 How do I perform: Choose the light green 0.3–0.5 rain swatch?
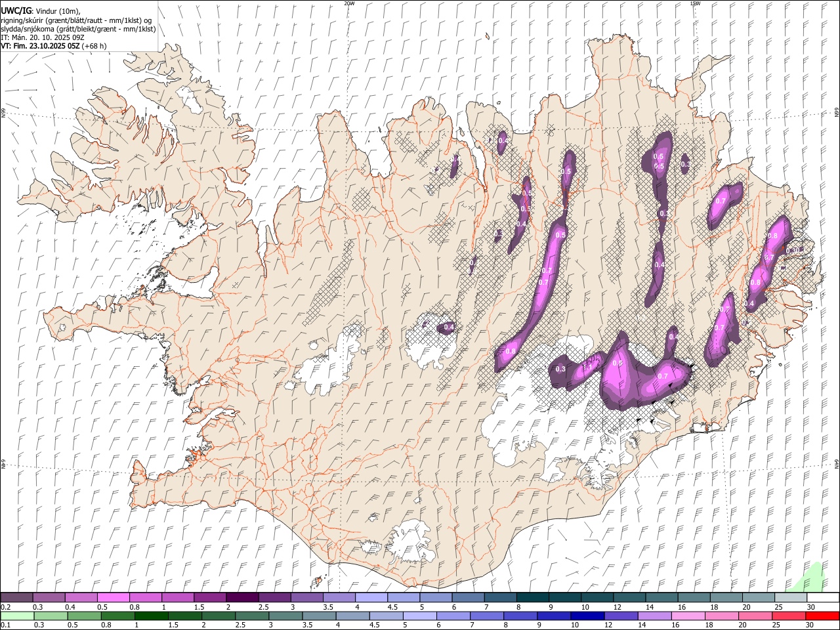[51, 616]
